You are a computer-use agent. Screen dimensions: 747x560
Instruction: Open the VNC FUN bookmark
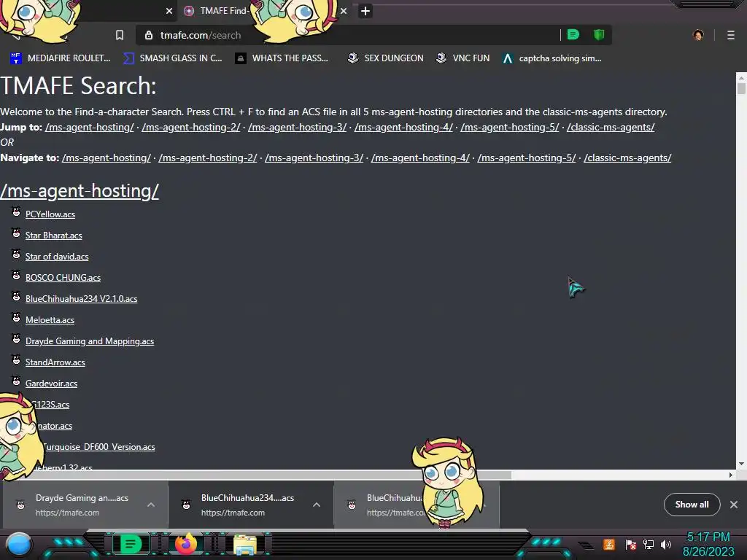462,58
